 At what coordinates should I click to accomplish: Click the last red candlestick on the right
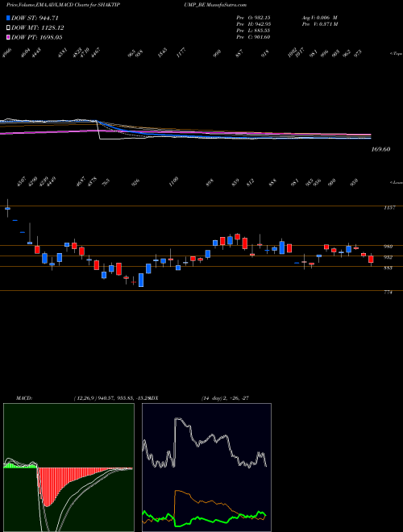pos(371,260)
